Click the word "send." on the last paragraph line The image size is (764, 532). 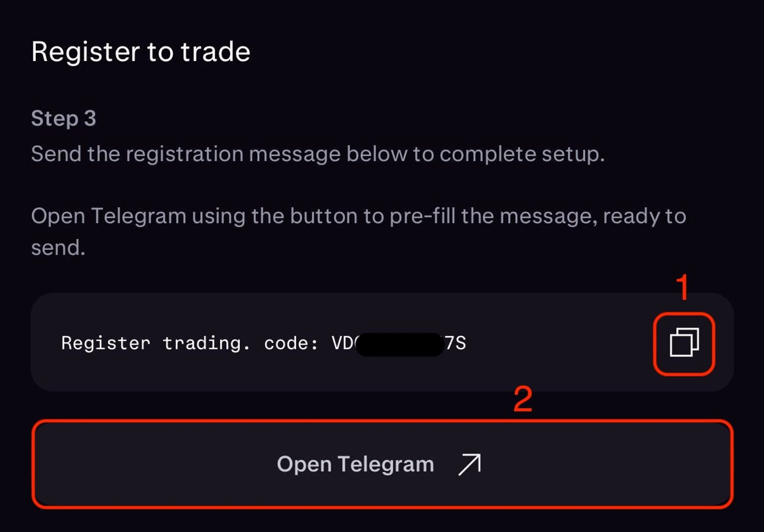coord(58,248)
